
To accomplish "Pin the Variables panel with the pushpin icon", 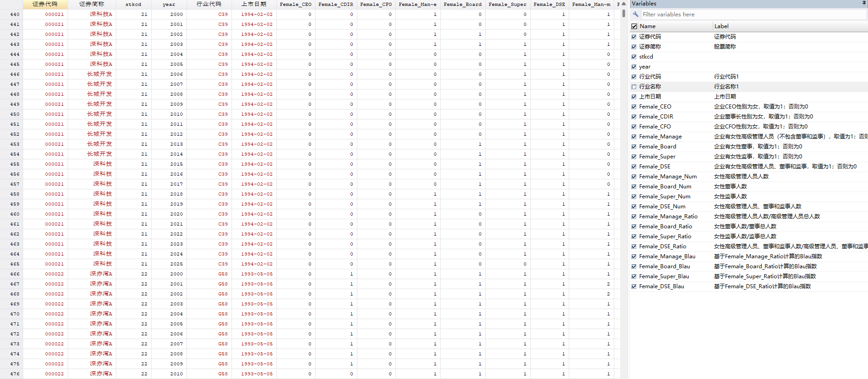I will 864,4.
